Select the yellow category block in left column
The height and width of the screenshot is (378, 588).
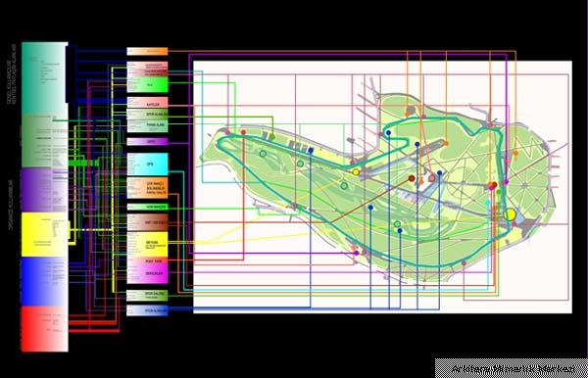coord(45,234)
